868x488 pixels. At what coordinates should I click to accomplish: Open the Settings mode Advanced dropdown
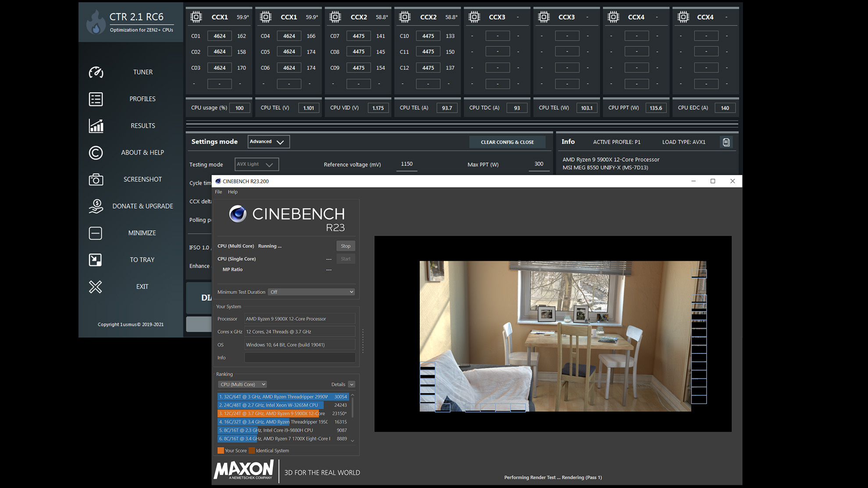pos(268,141)
